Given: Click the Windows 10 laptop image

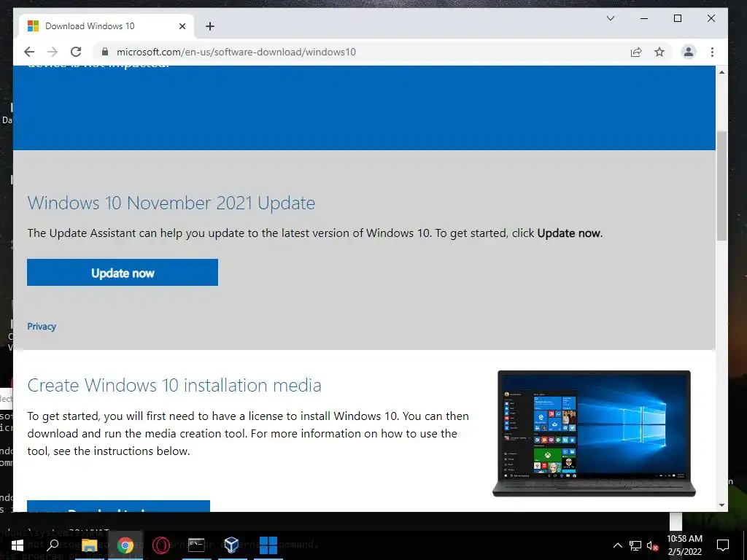Looking at the screenshot, I should 594,433.
